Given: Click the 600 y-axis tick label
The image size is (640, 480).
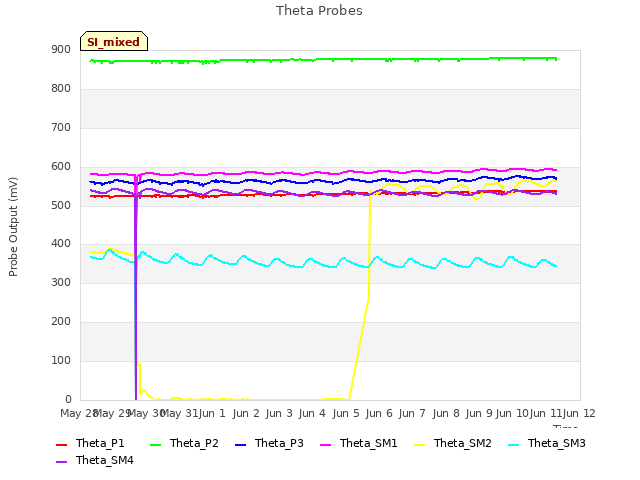Looking at the screenshot, I should [61, 167].
